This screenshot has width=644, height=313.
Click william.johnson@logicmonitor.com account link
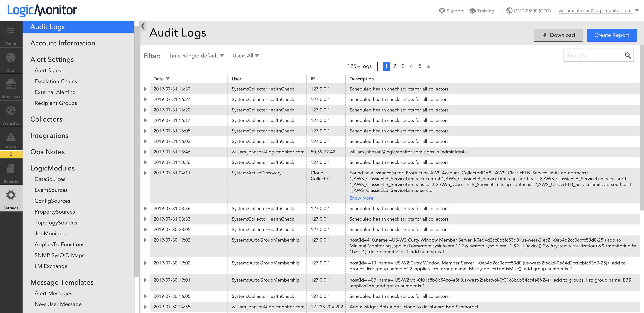pos(595,10)
